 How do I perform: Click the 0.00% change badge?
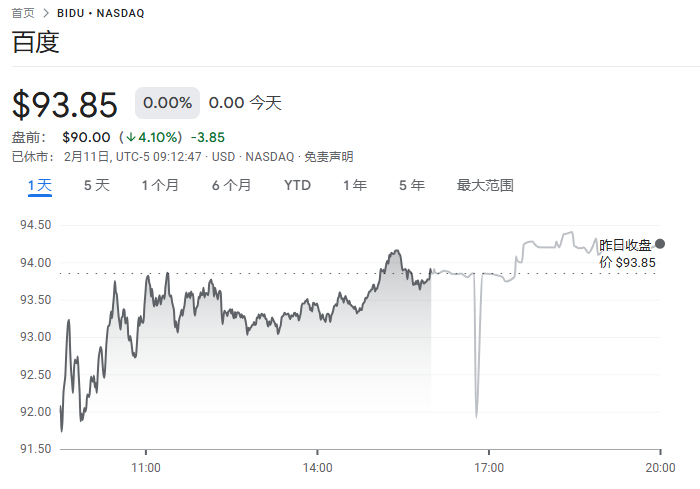[167, 103]
